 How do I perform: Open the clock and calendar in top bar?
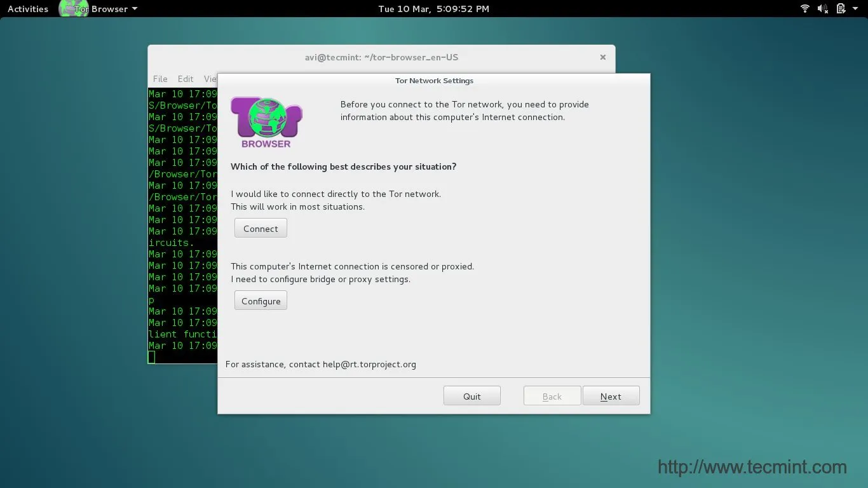click(x=433, y=9)
